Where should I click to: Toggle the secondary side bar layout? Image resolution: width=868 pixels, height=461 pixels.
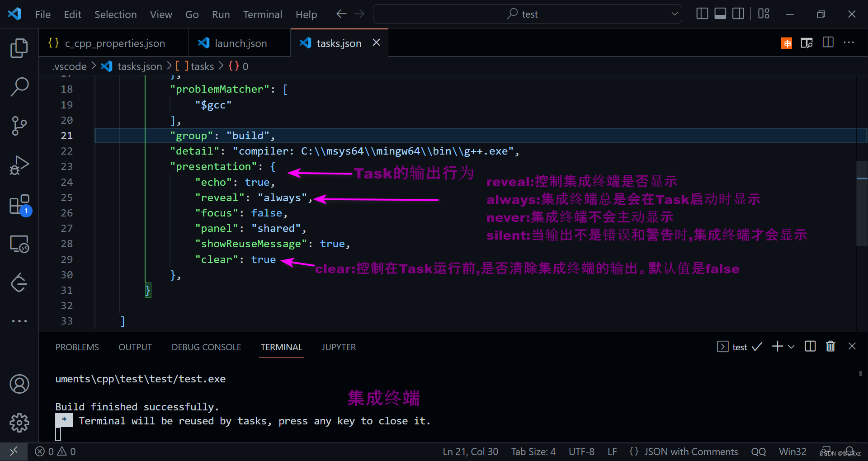coord(738,14)
